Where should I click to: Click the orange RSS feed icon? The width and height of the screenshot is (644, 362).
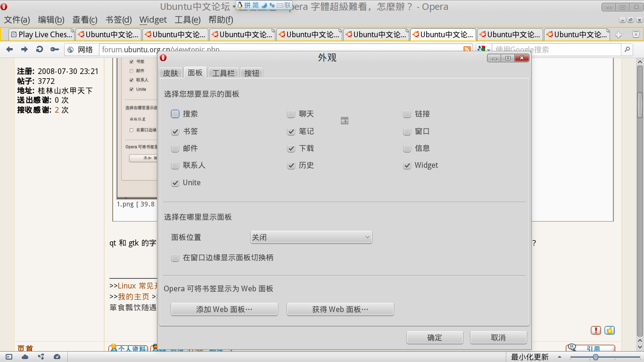click(467, 49)
